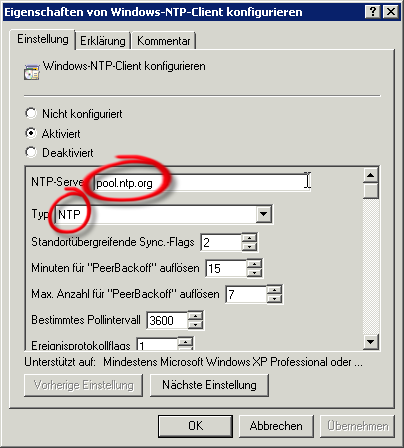The width and height of the screenshot is (404, 448).
Task: Increase the Bestimmtes Pollintervall value
Action: 195,316
